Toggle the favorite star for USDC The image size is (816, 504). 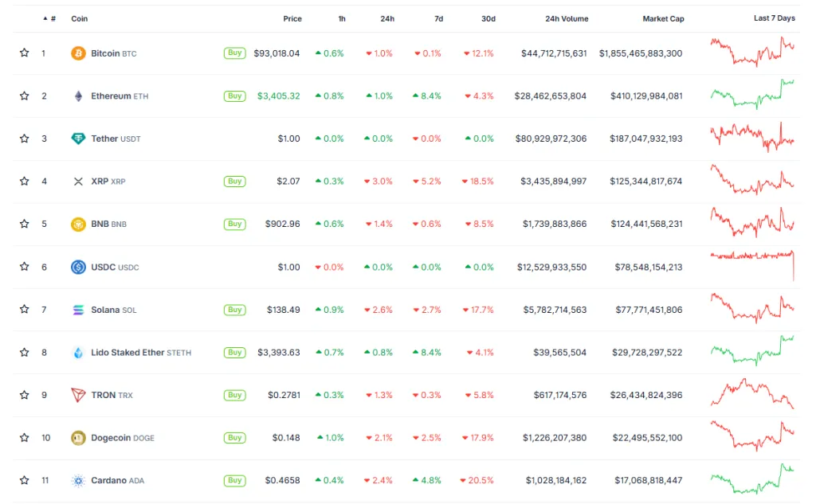coord(25,267)
